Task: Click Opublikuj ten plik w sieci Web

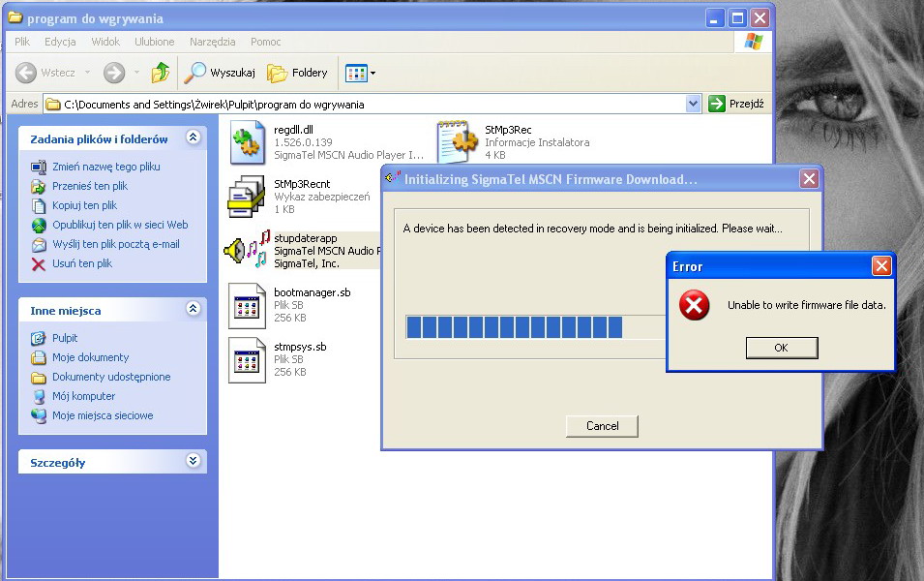Action: point(120,225)
